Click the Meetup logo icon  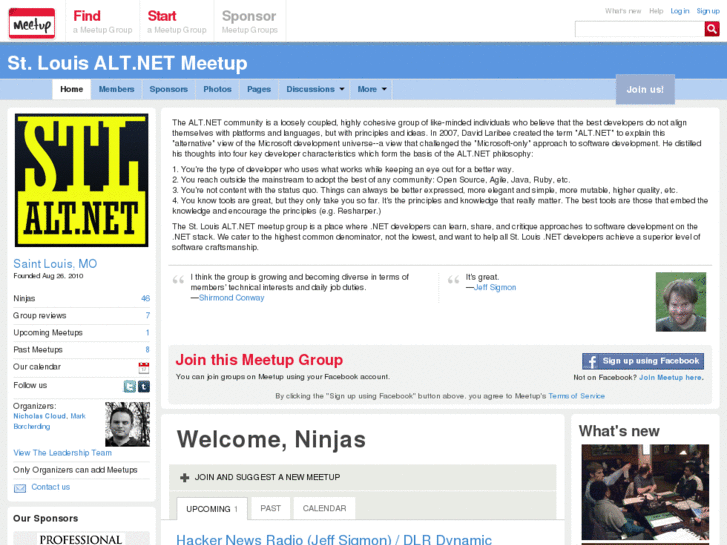tap(32, 23)
